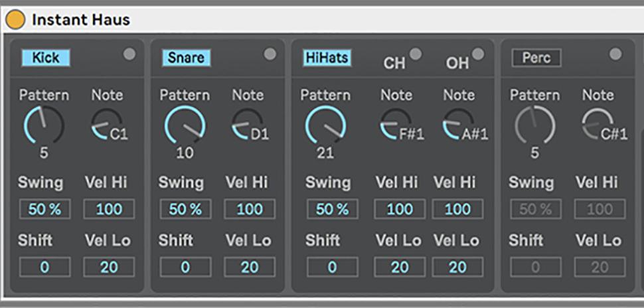The height and width of the screenshot is (308, 644).
Task: Turn off the HiHats section toggle
Action: (327, 58)
